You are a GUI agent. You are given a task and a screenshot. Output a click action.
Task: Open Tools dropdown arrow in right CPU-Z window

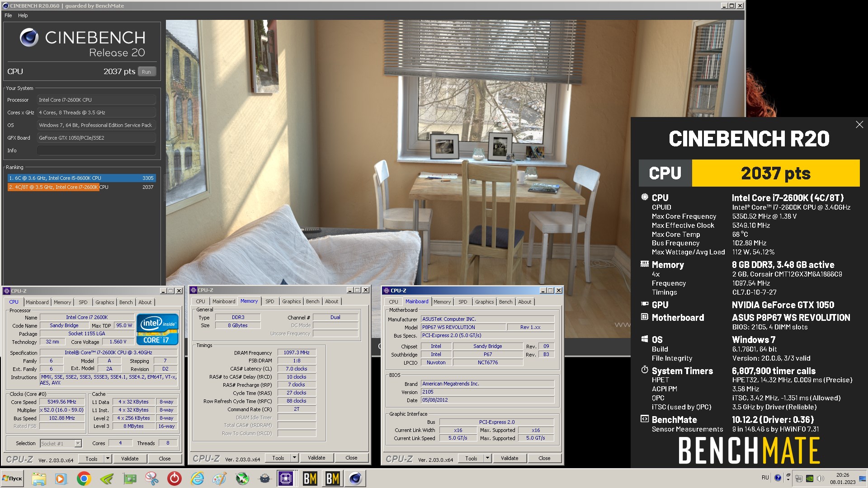click(x=487, y=458)
